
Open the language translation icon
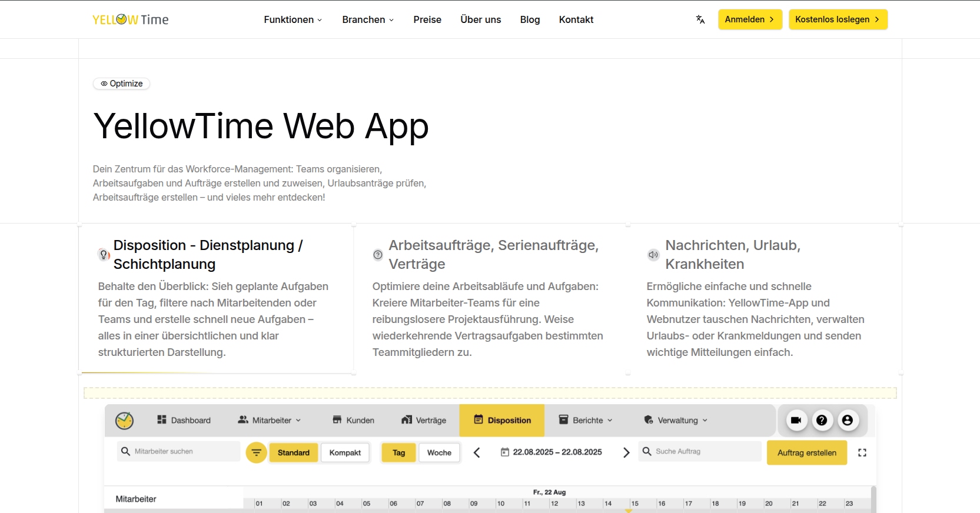pyautogui.click(x=700, y=19)
